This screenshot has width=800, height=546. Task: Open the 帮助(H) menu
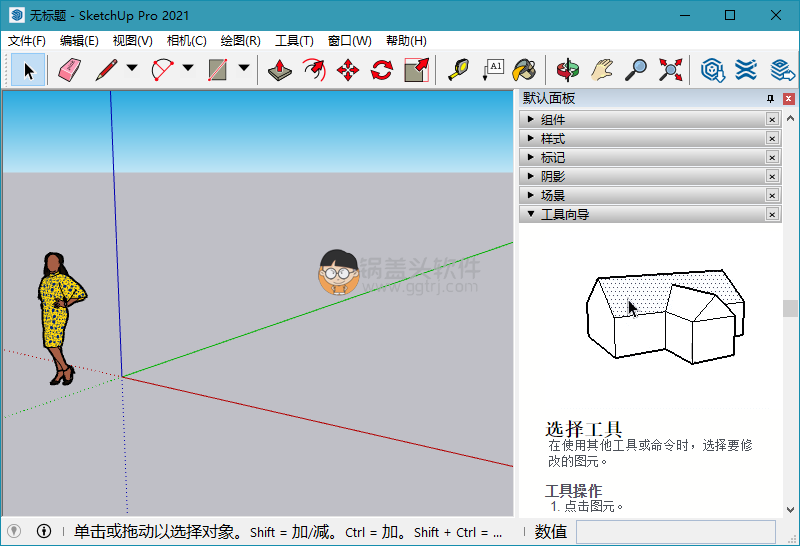pos(406,41)
